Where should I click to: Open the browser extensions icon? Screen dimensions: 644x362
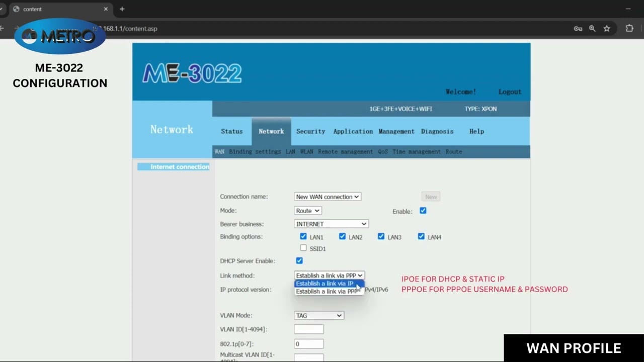(x=629, y=29)
